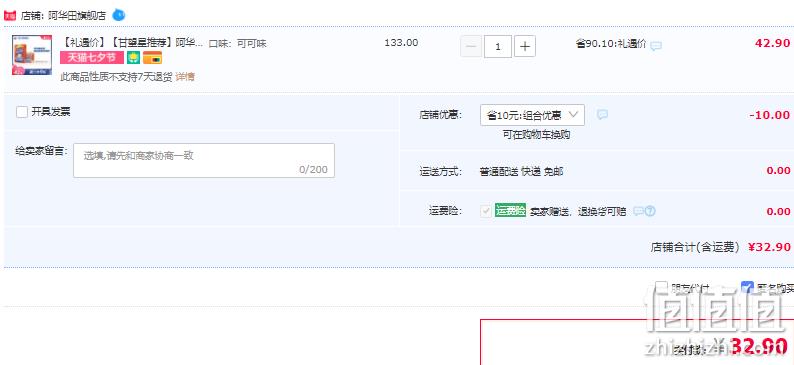Image resolution: width=794 pixels, height=365 pixels.
Task: Open the 详情 link about returns
Action: pos(185,77)
